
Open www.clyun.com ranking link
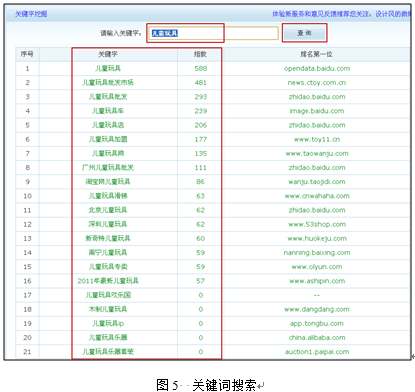point(317,267)
